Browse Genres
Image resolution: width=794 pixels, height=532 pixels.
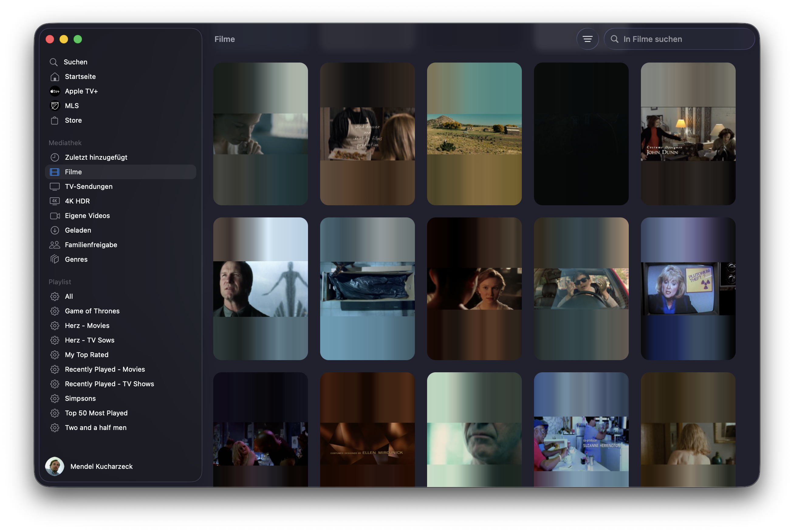(121, 260)
